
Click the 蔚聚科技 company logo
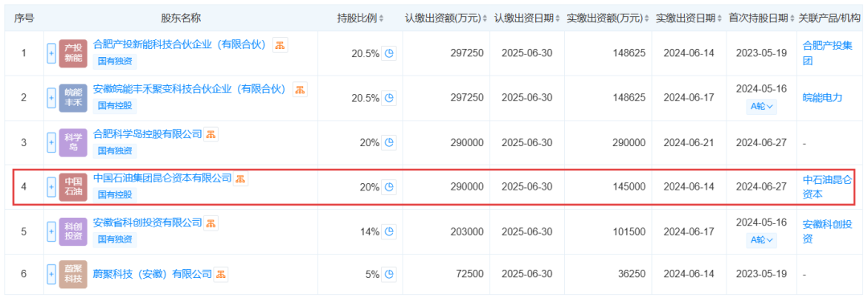(x=73, y=274)
